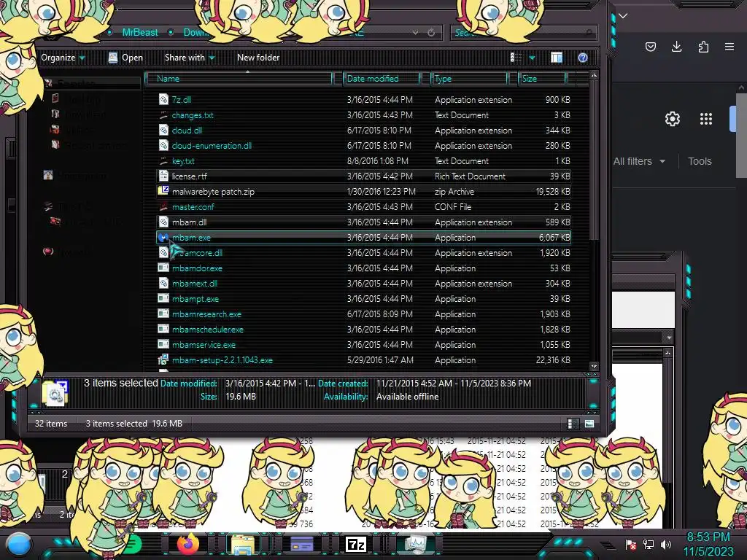Click the New folder button
Screen dimensions: 747x560
(258, 58)
